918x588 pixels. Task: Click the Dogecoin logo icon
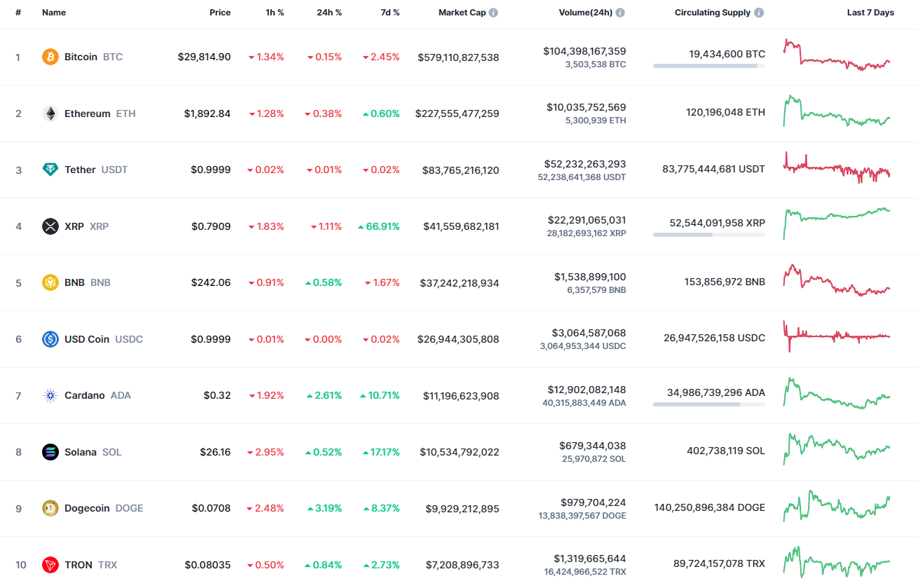[50, 508]
